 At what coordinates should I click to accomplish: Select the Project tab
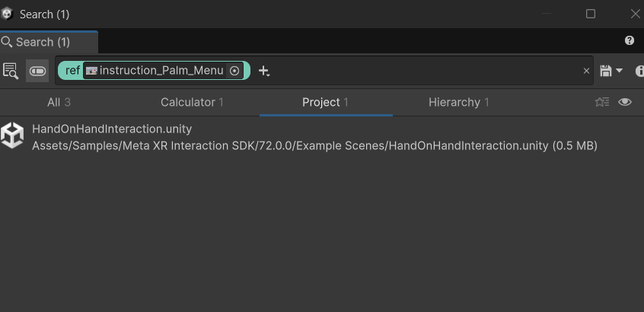325,102
